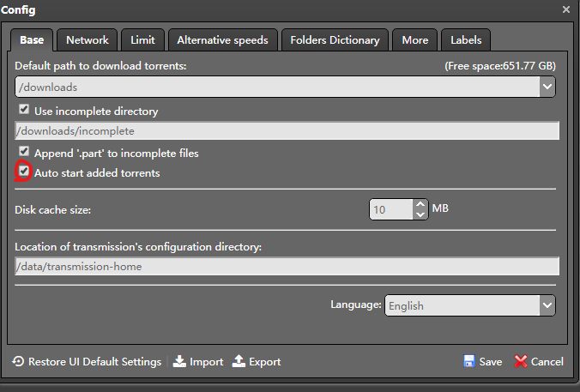Switch to the Network tab
580x392 pixels.
tap(88, 40)
